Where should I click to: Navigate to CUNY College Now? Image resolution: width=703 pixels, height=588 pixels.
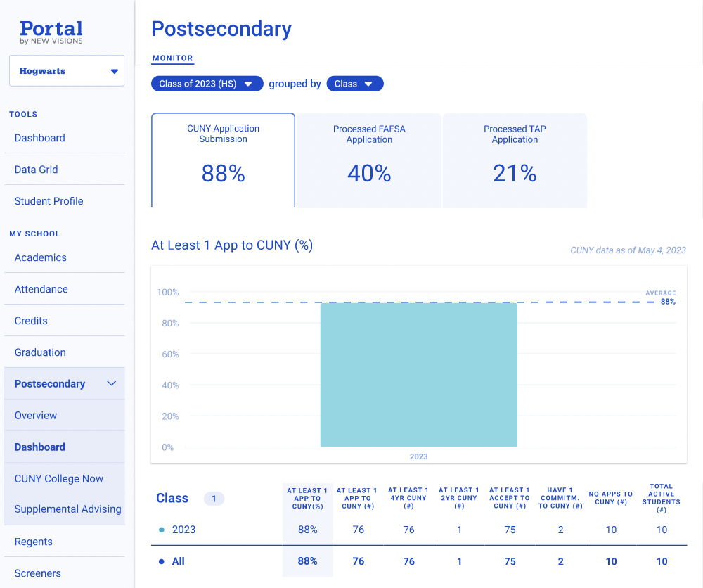point(59,479)
